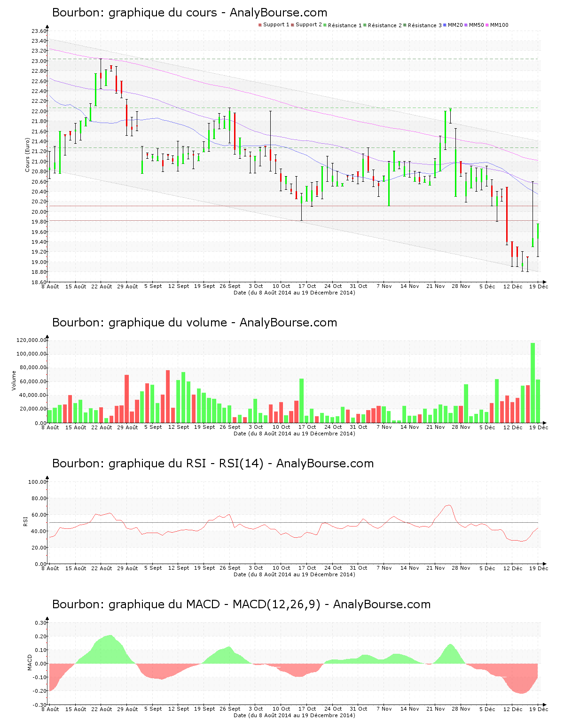Image resolution: width=564 pixels, height=728 pixels.
Task: Click '17 Oct' on the price chart date axis
Action: tap(307, 286)
